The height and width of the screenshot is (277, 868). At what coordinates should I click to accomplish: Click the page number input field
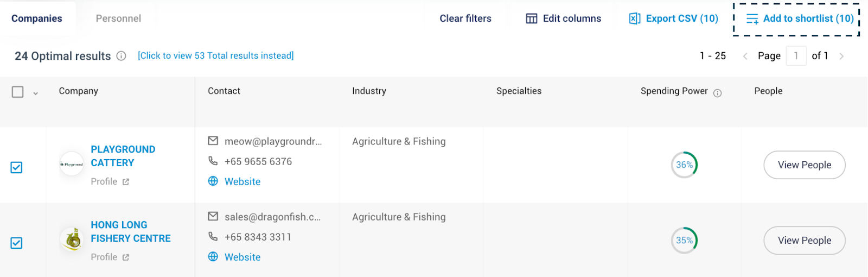click(x=796, y=56)
